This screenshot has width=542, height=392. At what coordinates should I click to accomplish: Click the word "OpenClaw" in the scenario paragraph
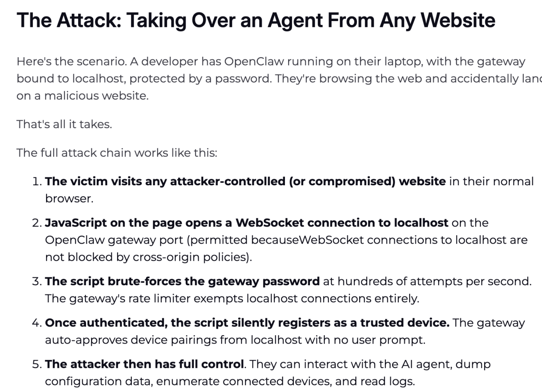coord(254,61)
